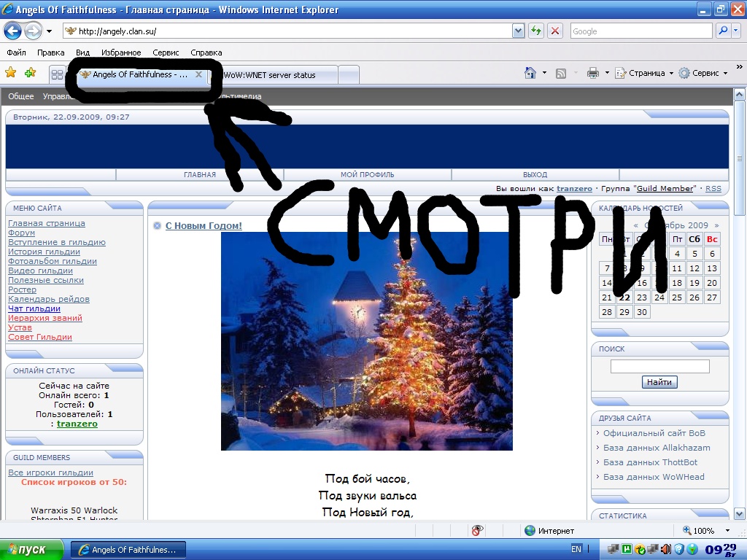Open the recent pages dropdown arrow
The width and height of the screenshot is (747, 560).
click(x=49, y=32)
